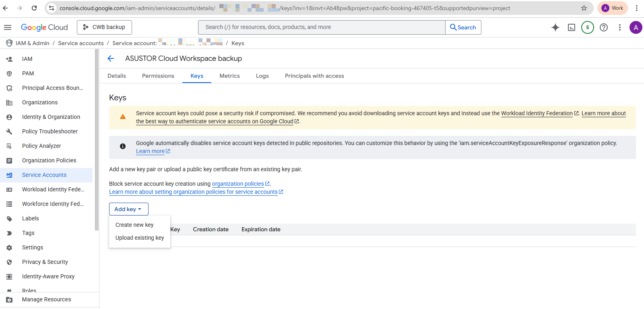The height and width of the screenshot is (309, 644).
Task: Select the Keys tab
Action: pos(197,76)
